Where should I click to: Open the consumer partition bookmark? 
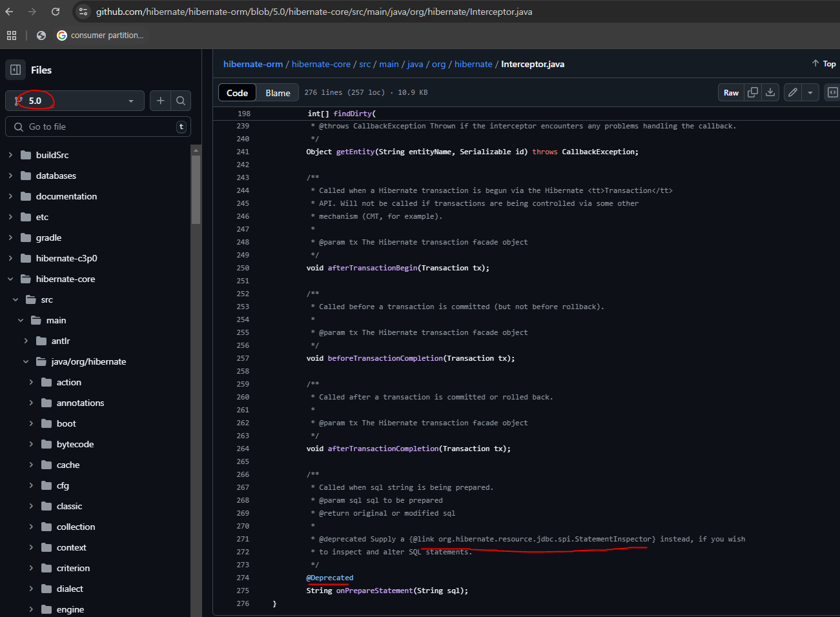pos(100,35)
